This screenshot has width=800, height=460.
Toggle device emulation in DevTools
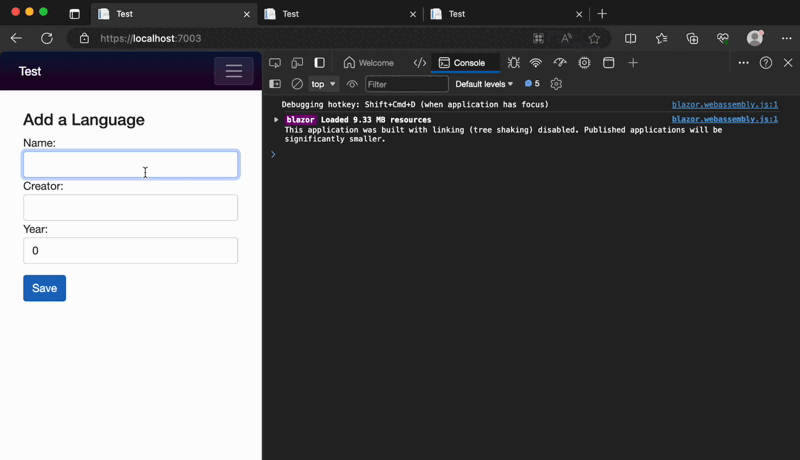297,63
